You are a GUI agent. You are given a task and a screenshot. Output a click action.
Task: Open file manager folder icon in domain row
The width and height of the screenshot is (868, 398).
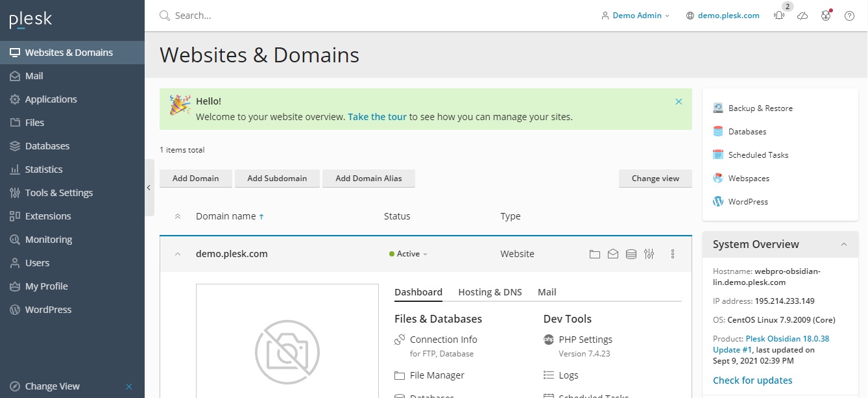pos(594,254)
